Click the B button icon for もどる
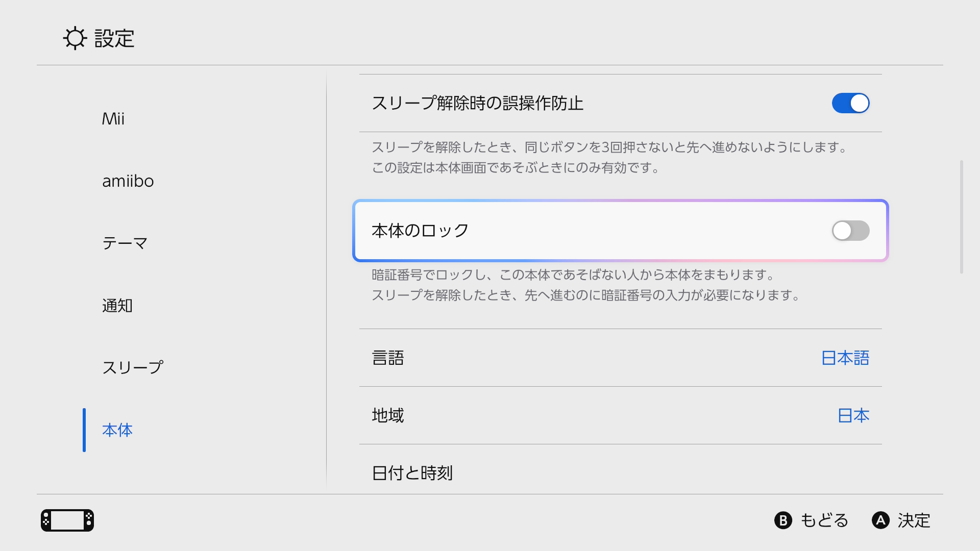980x551 pixels. [x=783, y=520]
